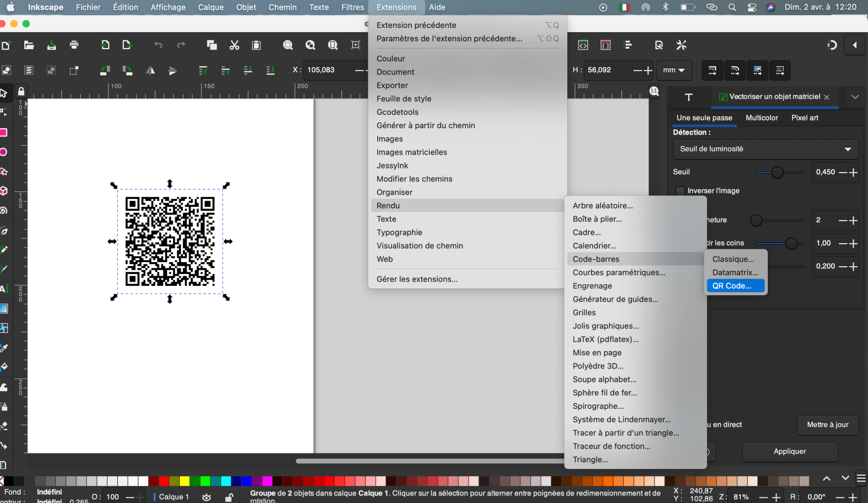The width and height of the screenshot is (868, 503).
Task: Click the Import file icon
Action: pos(105,45)
